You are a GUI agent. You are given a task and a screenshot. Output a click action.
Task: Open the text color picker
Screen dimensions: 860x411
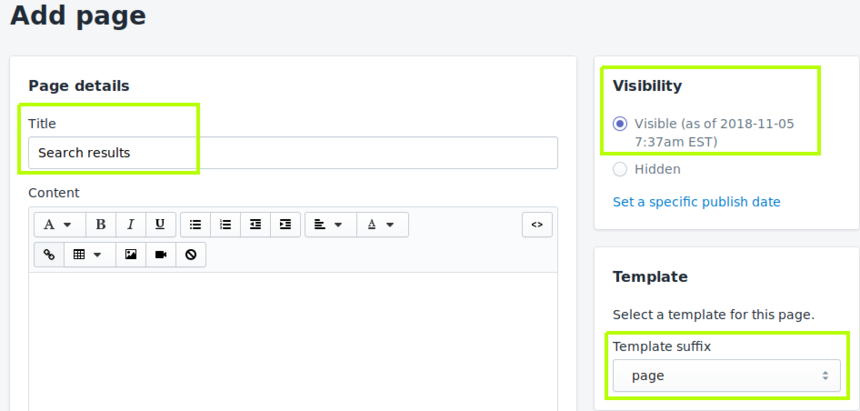click(381, 224)
